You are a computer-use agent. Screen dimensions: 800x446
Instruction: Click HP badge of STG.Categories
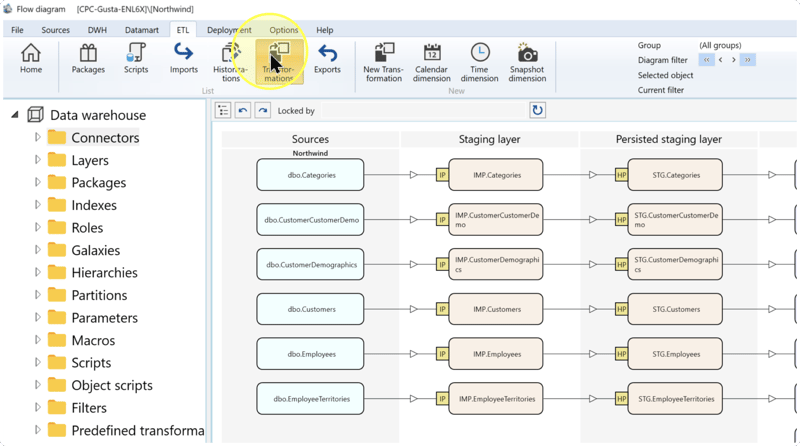[621, 175]
